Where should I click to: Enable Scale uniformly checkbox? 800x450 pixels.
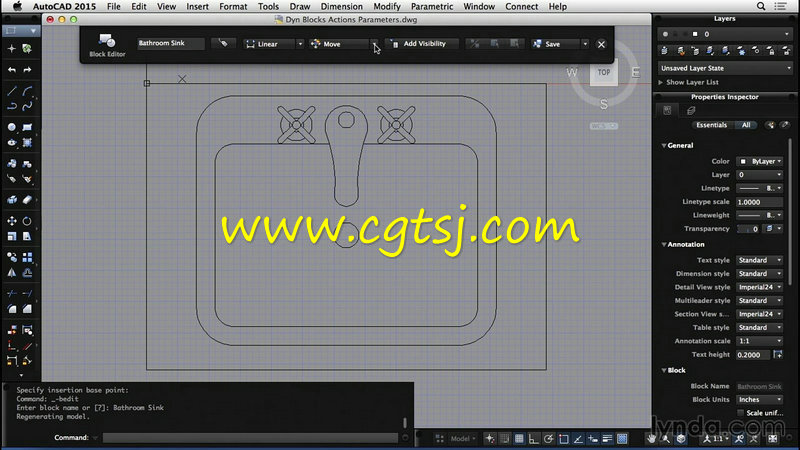pyautogui.click(x=740, y=412)
